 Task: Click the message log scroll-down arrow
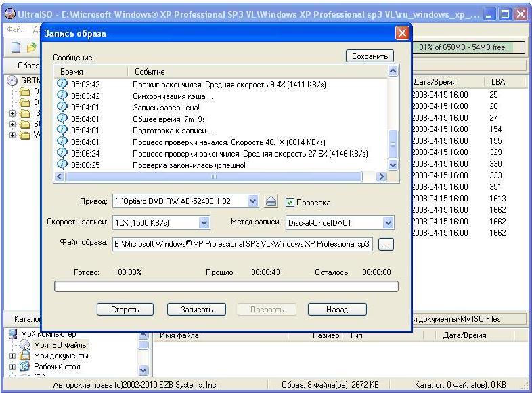click(x=393, y=165)
